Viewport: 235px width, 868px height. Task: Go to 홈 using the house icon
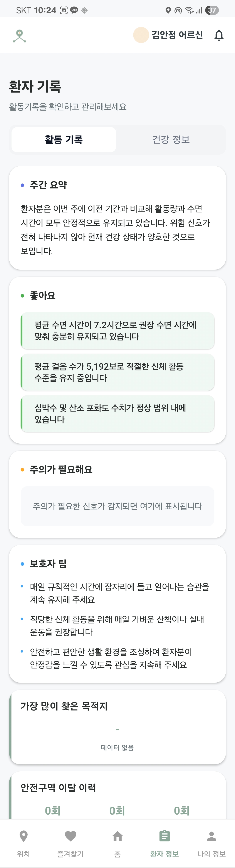[x=117, y=836]
